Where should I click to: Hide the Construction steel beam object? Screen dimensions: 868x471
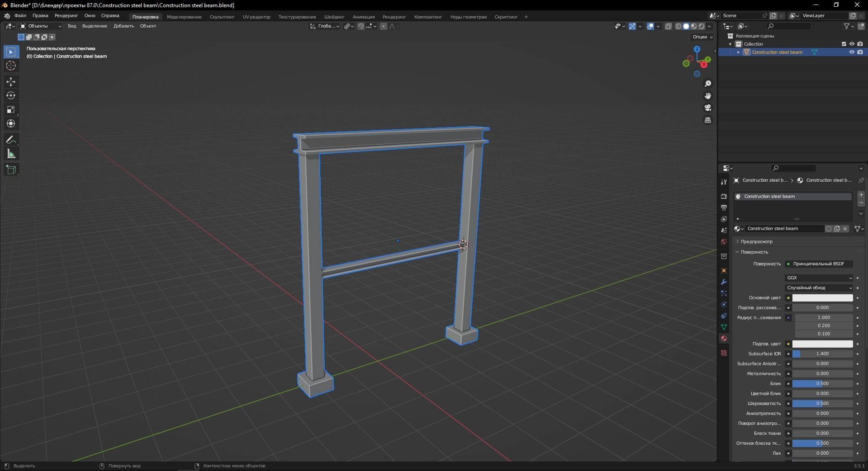pyautogui.click(x=852, y=52)
